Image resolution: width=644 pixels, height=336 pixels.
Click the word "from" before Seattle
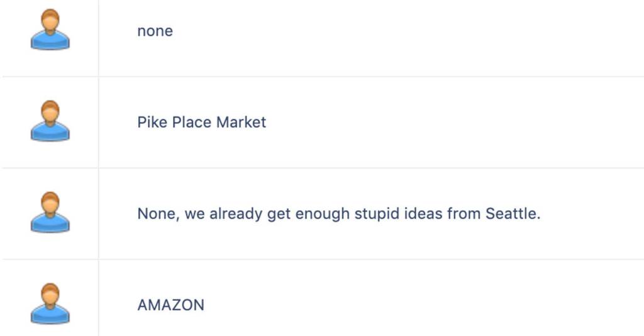click(464, 214)
